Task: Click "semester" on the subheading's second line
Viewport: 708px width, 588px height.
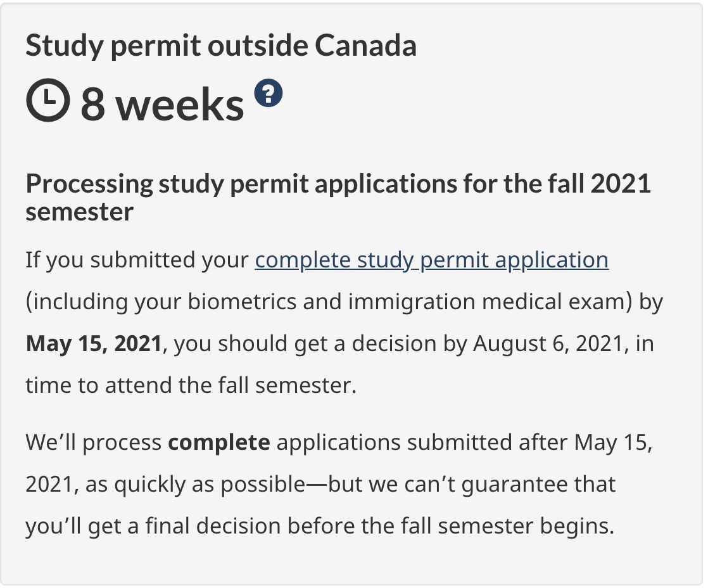Action: pos(79,212)
